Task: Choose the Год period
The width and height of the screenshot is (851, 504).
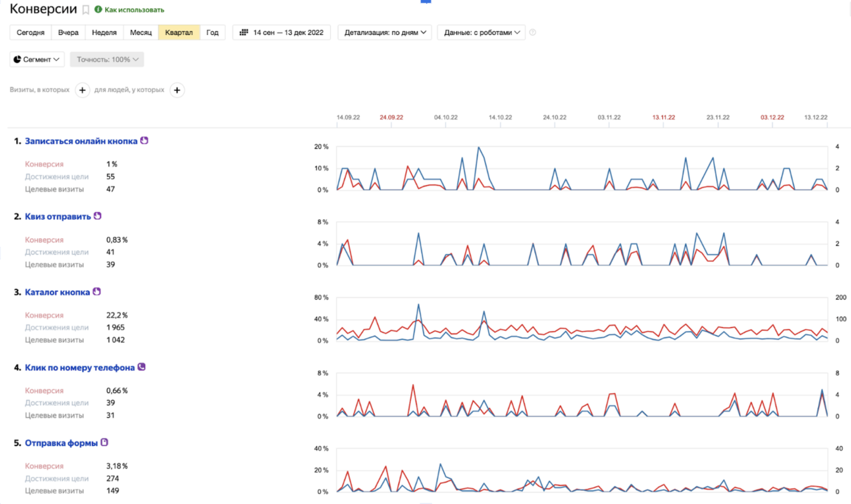Action: (x=212, y=32)
